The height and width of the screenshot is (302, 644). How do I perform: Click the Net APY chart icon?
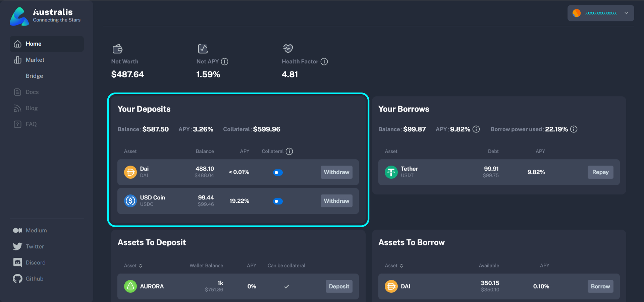pyautogui.click(x=203, y=49)
